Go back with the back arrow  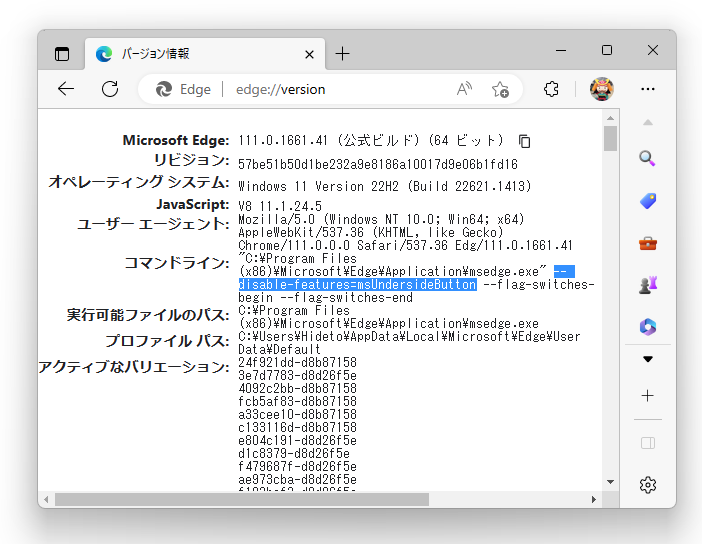pos(66,89)
